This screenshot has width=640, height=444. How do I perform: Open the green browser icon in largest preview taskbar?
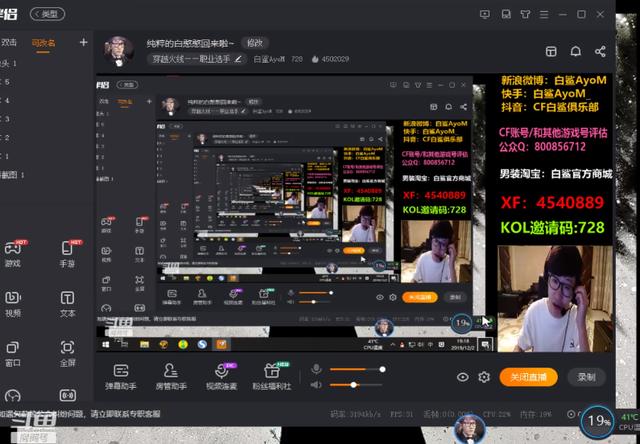click(183, 345)
